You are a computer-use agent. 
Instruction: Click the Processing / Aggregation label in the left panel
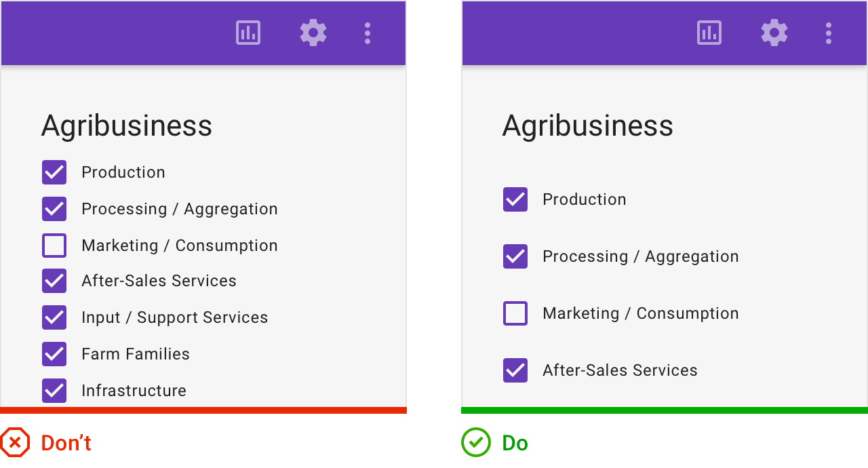[x=179, y=209]
